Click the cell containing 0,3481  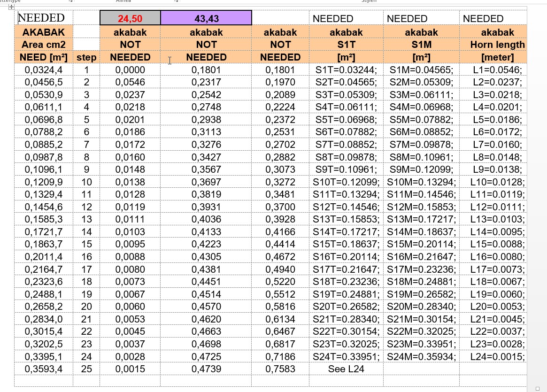(280, 194)
